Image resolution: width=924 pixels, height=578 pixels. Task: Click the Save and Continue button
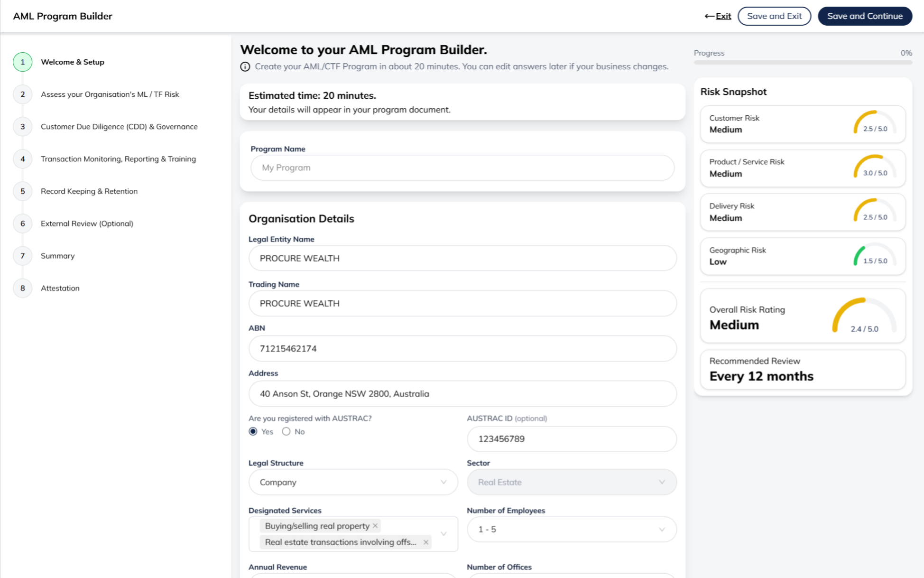click(x=865, y=16)
